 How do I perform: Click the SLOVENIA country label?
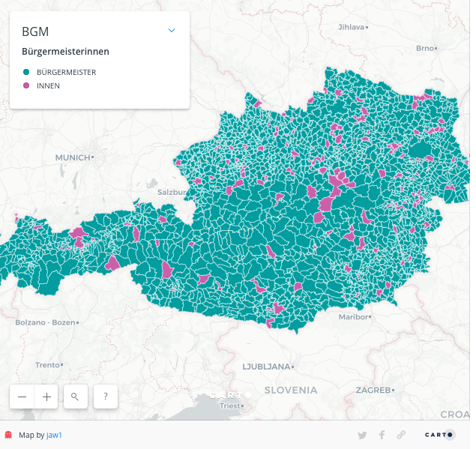pos(291,390)
